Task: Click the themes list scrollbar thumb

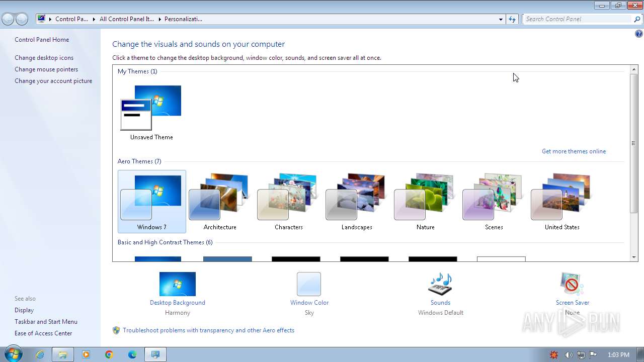Action: point(634,143)
